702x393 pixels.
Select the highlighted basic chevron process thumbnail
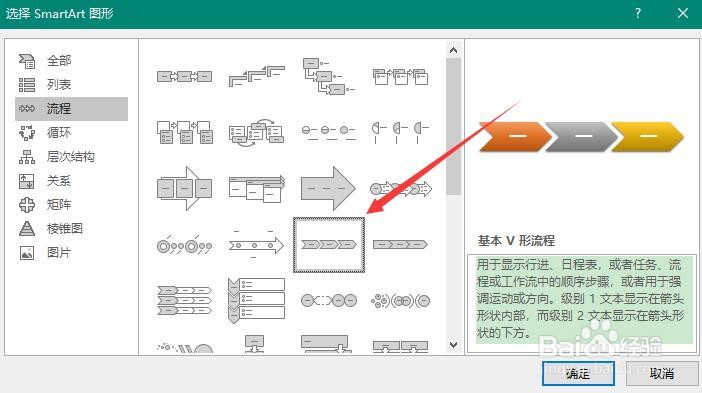coord(329,245)
